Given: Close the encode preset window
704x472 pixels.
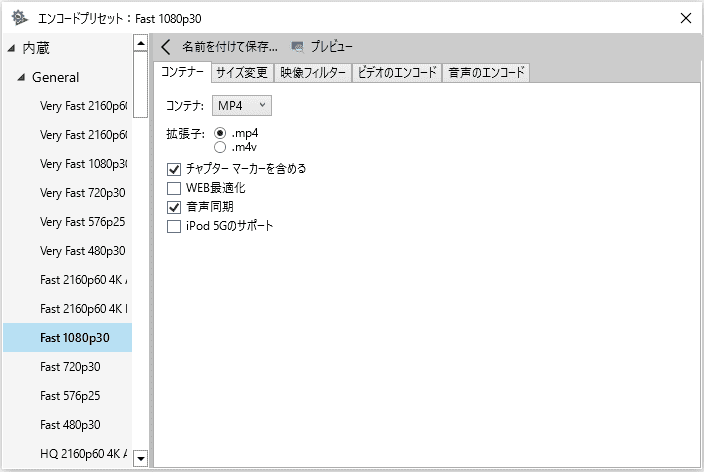Looking at the screenshot, I should [x=685, y=17].
